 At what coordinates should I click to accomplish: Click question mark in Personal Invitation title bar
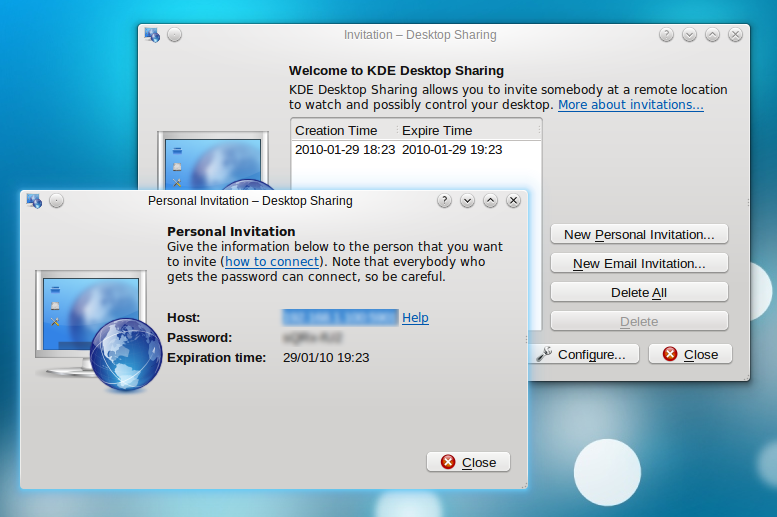coord(445,201)
